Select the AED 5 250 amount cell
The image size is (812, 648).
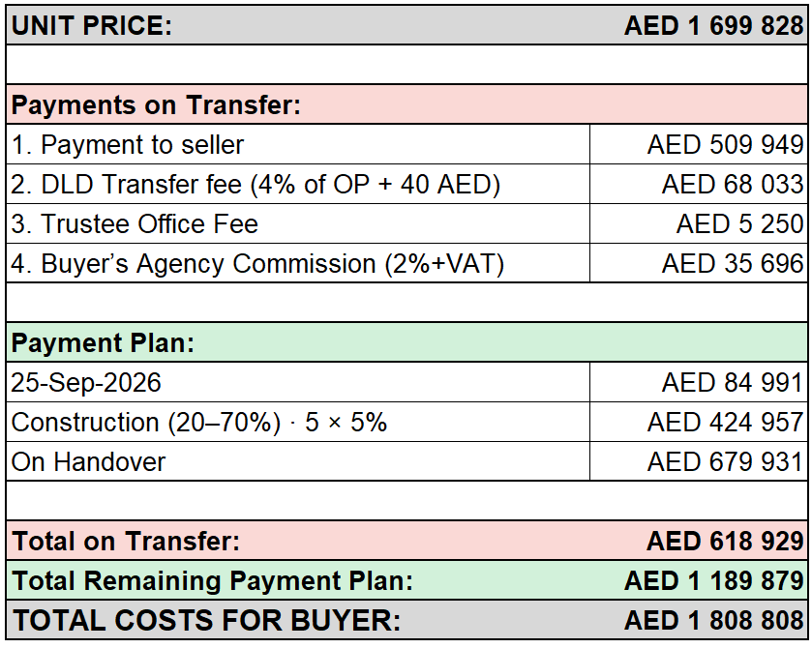(699, 223)
